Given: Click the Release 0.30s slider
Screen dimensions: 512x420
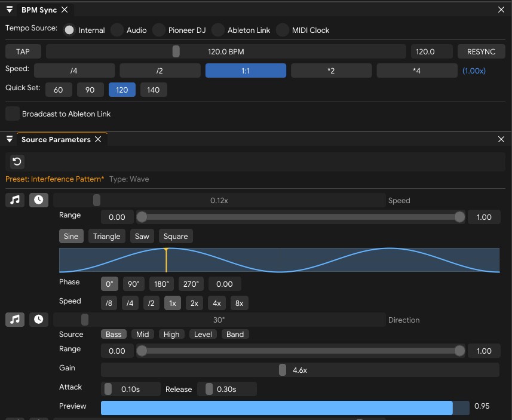Looking at the screenshot, I should pos(226,389).
